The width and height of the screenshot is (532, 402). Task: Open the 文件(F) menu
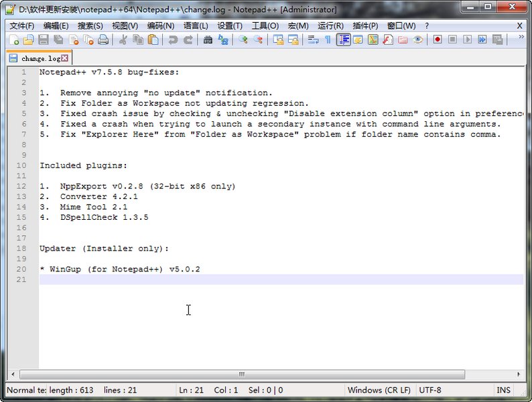click(x=21, y=25)
